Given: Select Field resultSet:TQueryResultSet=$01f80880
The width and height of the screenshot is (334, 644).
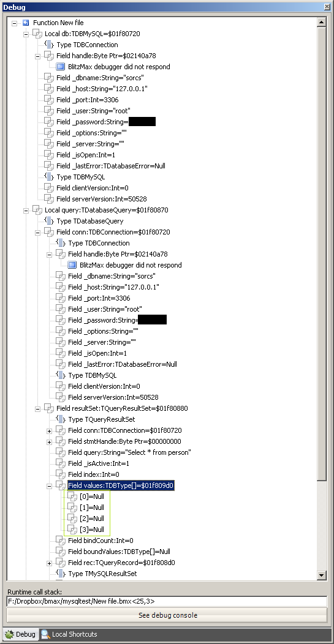Looking at the screenshot, I should click(x=122, y=409).
